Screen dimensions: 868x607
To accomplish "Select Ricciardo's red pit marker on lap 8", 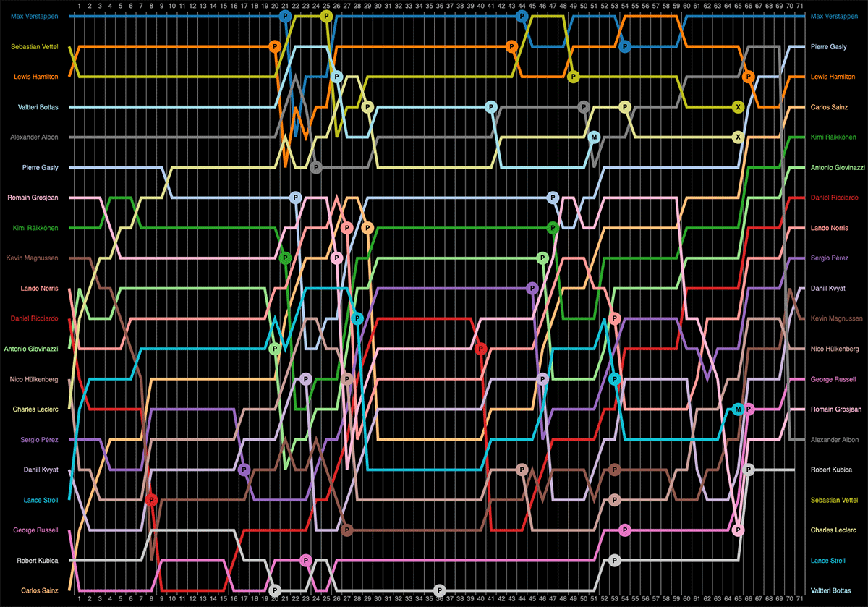I will (x=151, y=499).
